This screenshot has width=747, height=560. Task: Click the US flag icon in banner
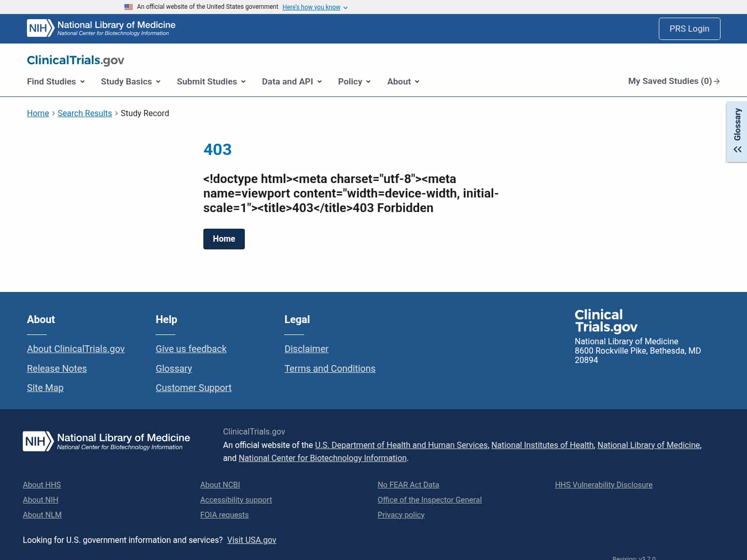click(x=129, y=7)
